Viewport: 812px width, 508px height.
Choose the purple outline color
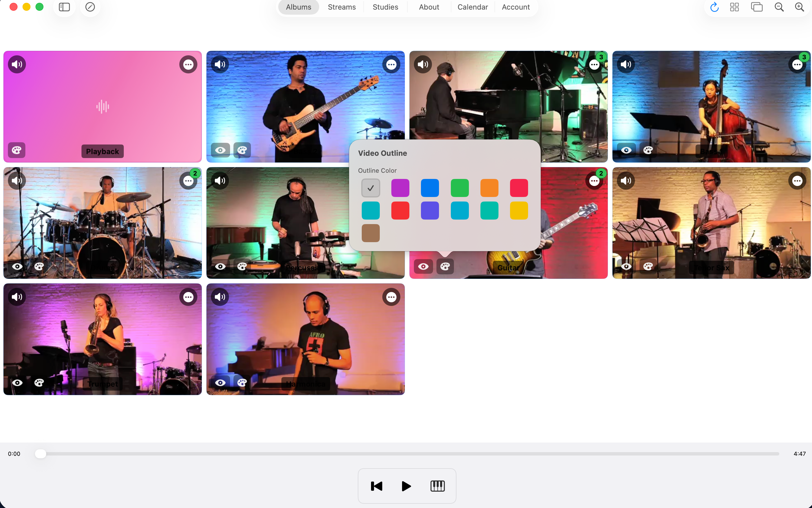point(400,188)
